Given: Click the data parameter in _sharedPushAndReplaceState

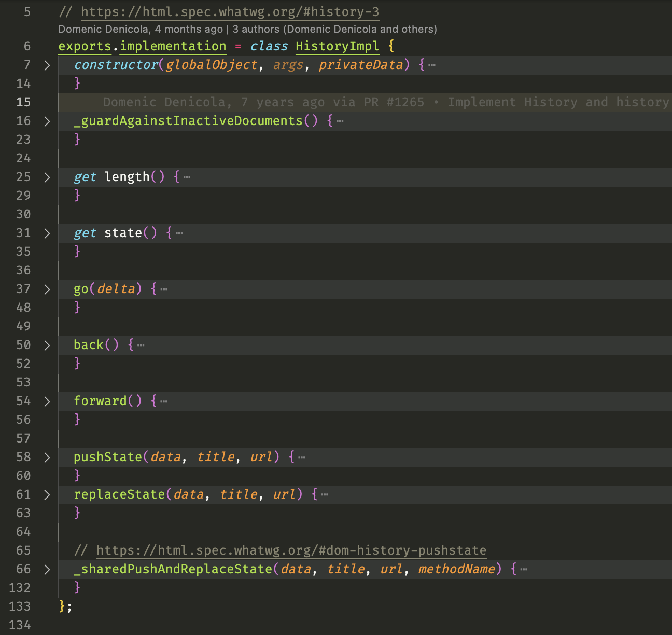Looking at the screenshot, I should coord(296,569).
